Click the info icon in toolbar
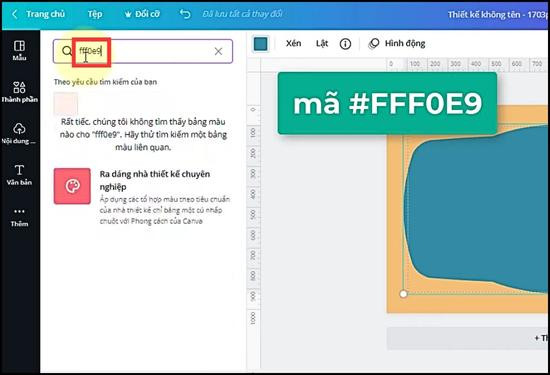The width and height of the screenshot is (550, 375). click(345, 44)
